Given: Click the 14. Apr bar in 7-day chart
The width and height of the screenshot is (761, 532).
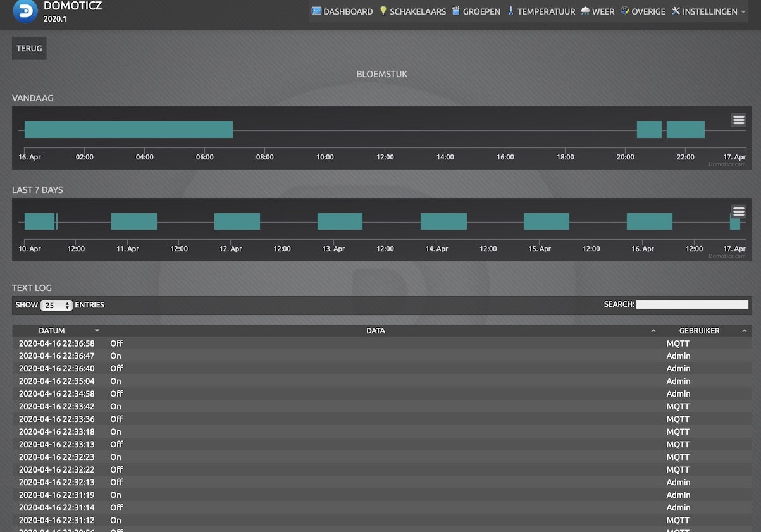Looking at the screenshot, I should click(x=443, y=221).
